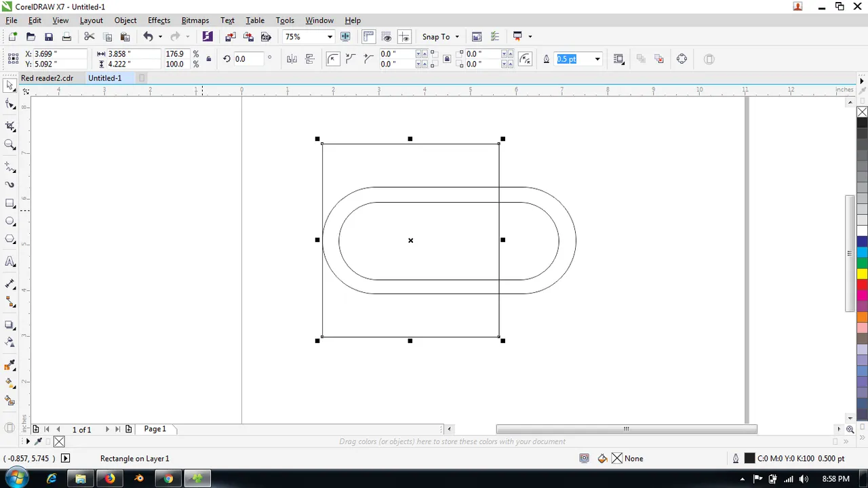Select the Ellipse tool
Screen dimensions: 868x488
click(10, 221)
